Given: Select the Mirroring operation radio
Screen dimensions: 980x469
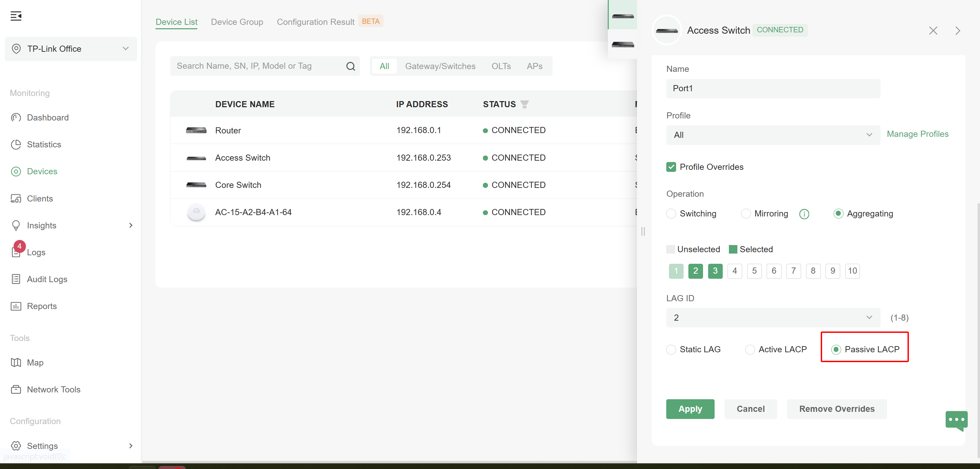Looking at the screenshot, I should click(x=746, y=214).
